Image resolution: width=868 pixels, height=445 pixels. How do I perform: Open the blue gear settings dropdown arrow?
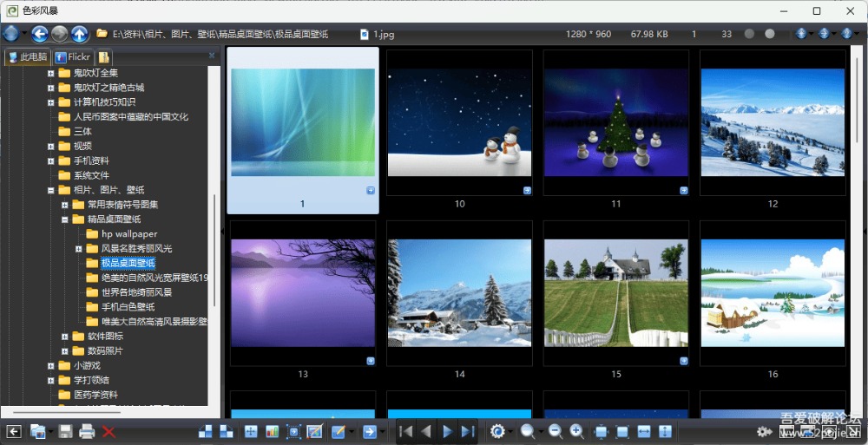(x=511, y=431)
